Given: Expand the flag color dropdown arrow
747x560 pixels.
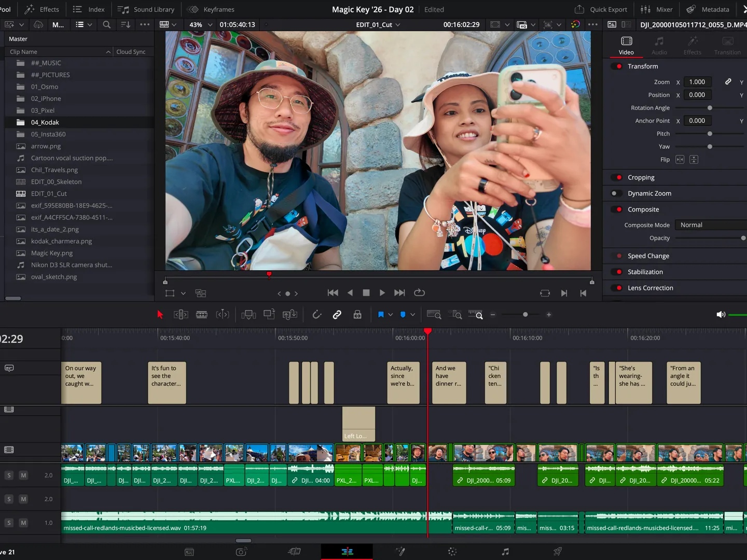Looking at the screenshot, I should point(391,315).
